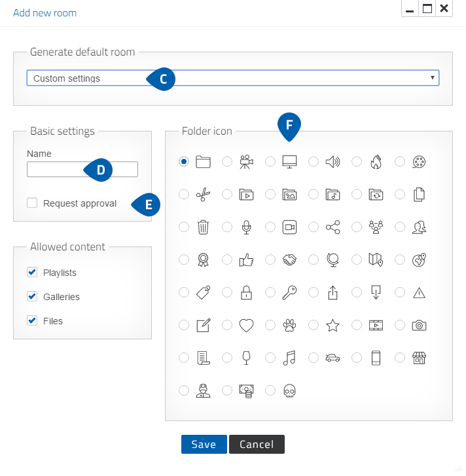
Task: Click the plain folder icon
Action: (203, 161)
